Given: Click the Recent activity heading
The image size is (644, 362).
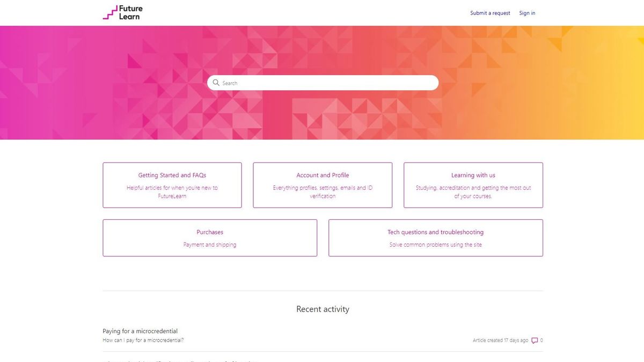Looking at the screenshot, I should click(322, 309).
